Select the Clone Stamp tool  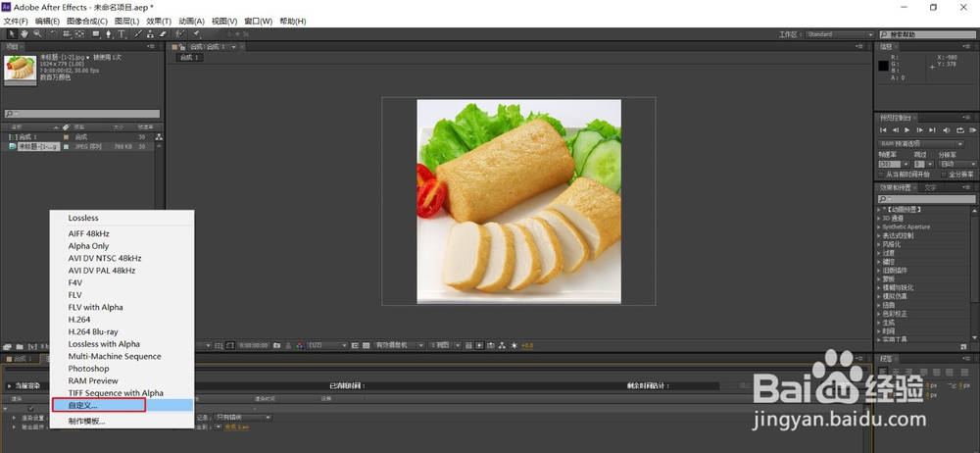click(150, 33)
